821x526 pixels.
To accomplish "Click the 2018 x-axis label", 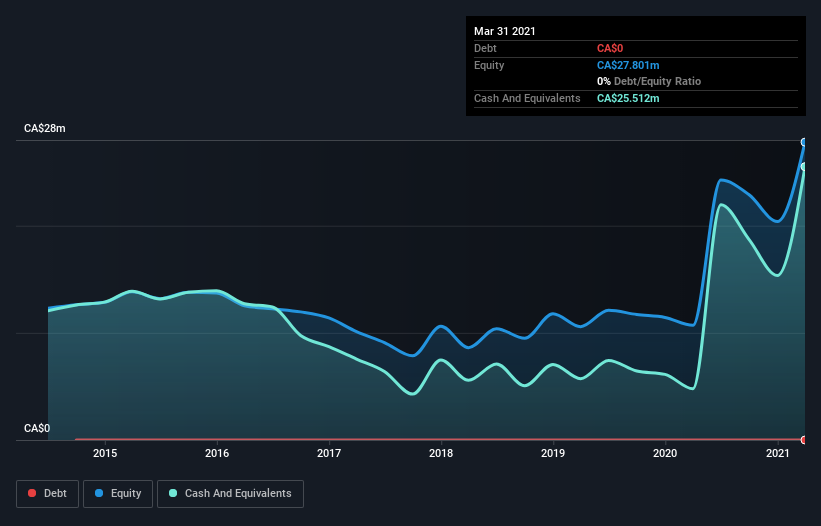I will click(x=441, y=453).
